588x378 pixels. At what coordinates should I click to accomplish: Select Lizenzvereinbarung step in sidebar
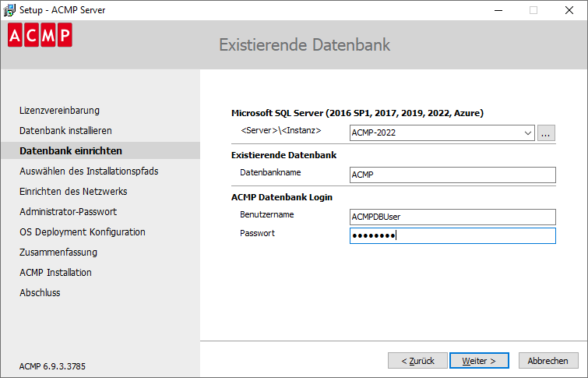pyautogui.click(x=60, y=111)
